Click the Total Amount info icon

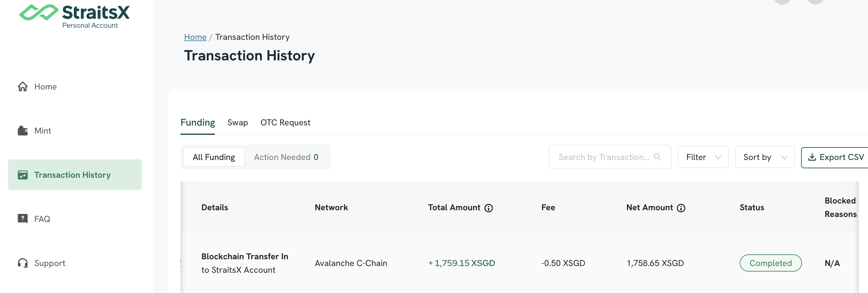click(489, 208)
